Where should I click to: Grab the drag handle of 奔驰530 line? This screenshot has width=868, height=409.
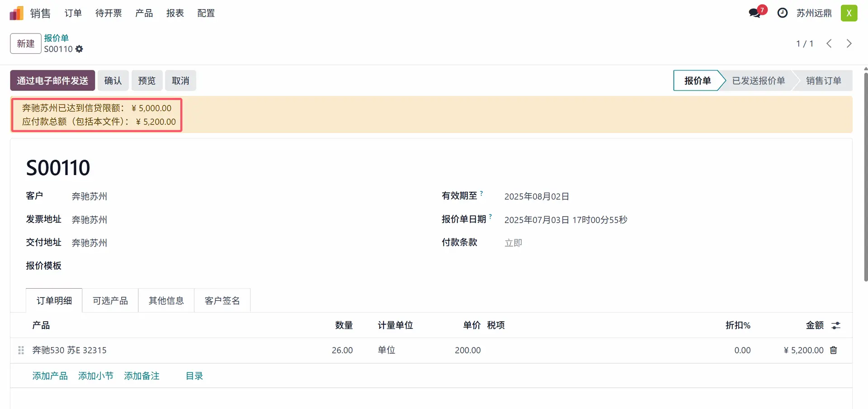click(21, 350)
